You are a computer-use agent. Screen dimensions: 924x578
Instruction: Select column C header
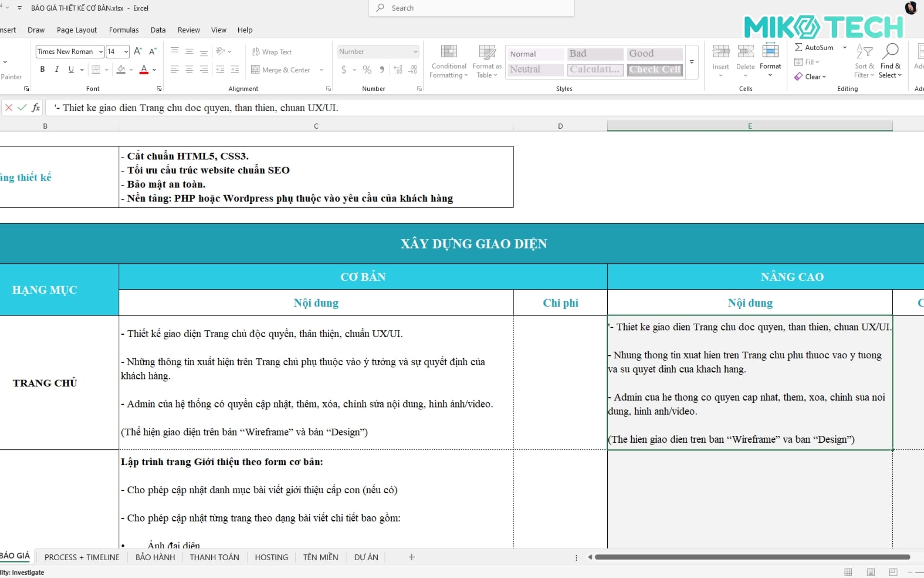(316, 126)
